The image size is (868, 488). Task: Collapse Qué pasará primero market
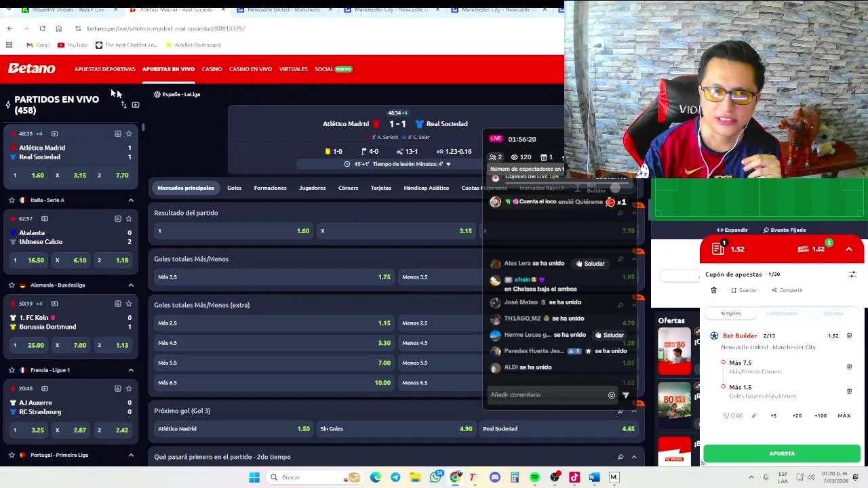[634, 457]
